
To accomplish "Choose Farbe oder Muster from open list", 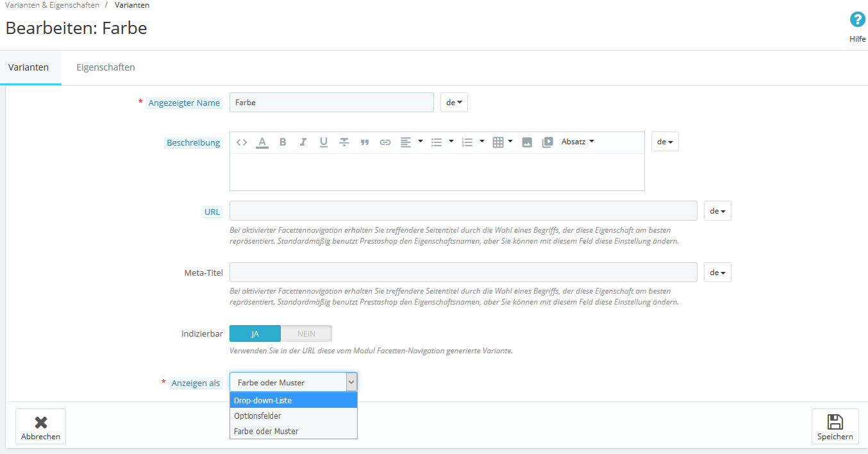I will click(x=294, y=431).
